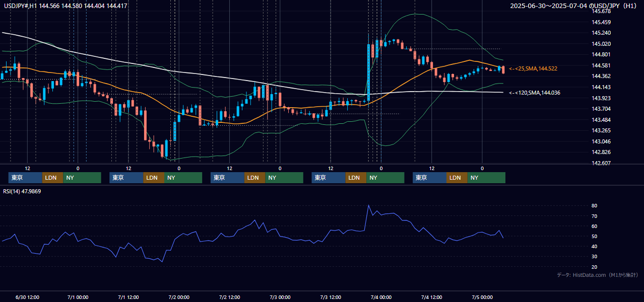
Task: Click price axis value 143.265
Action: 601,131
